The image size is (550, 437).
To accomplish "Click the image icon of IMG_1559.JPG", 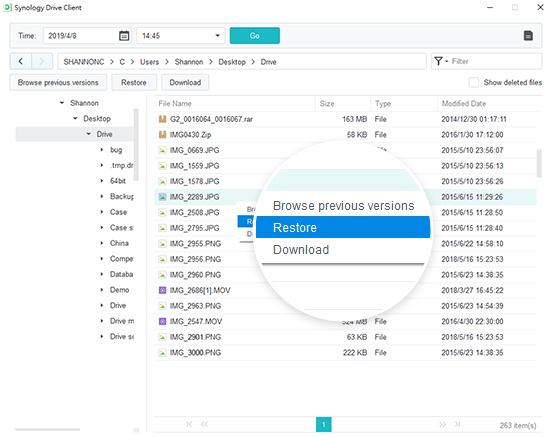I will click(162, 166).
